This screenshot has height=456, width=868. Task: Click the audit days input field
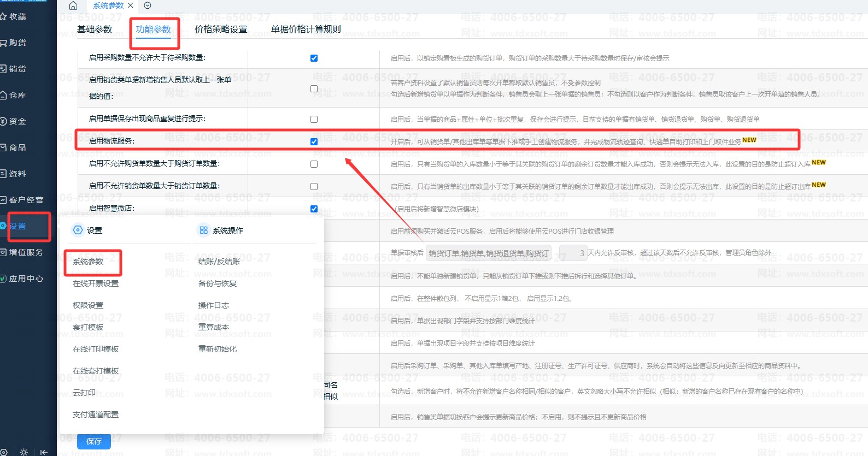pyautogui.click(x=573, y=253)
